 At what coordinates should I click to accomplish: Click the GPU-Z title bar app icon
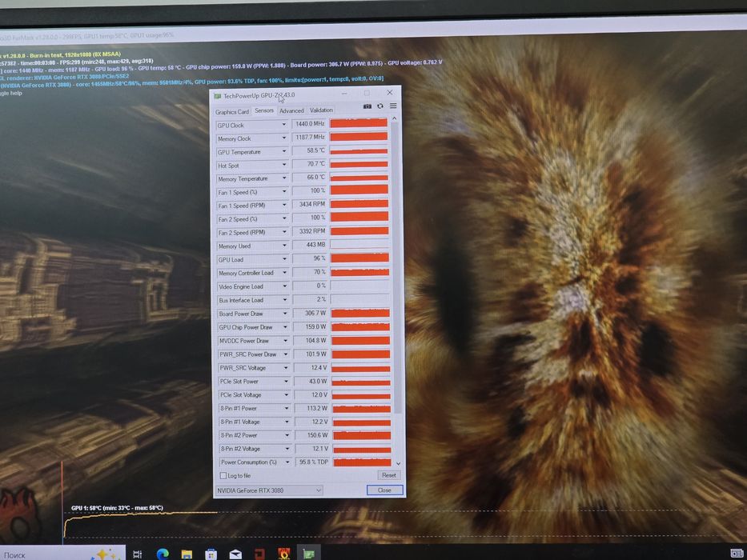[218, 96]
